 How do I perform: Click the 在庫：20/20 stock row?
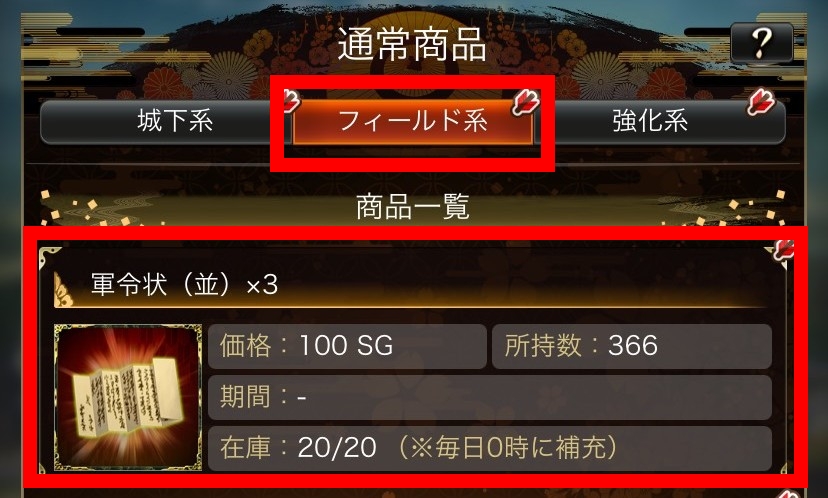point(490,448)
